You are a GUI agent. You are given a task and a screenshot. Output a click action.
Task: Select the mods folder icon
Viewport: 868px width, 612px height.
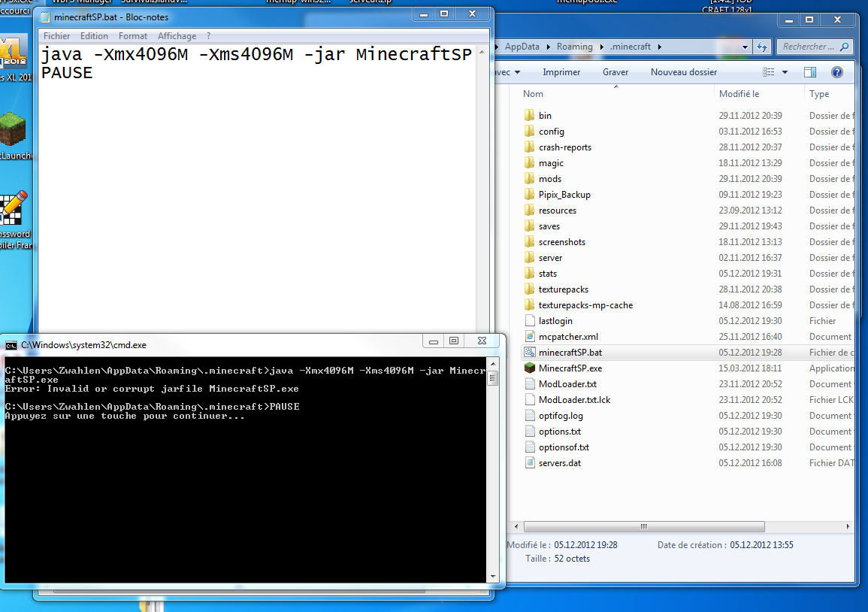coord(529,178)
